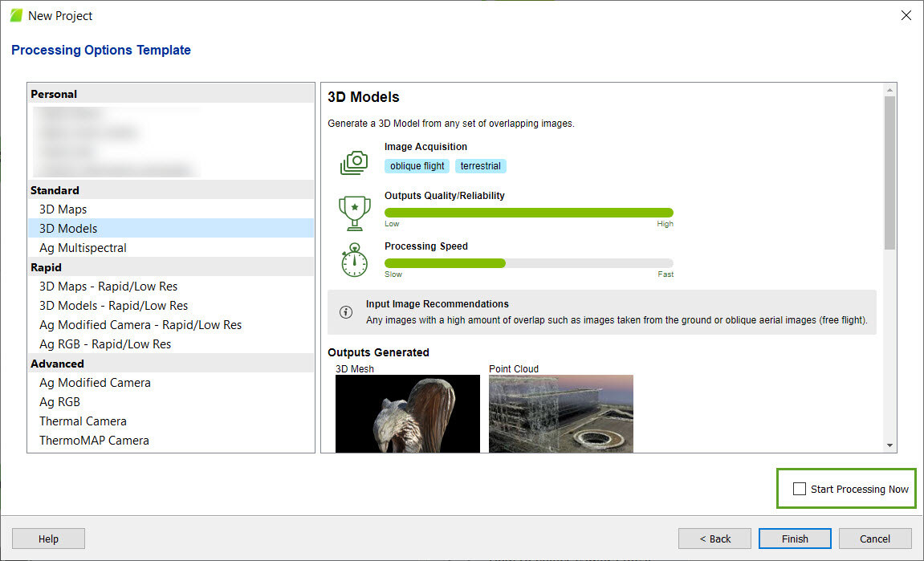Enable the Start Processing Now checkbox
Viewport: 924px width, 561px height.
[800, 489]
